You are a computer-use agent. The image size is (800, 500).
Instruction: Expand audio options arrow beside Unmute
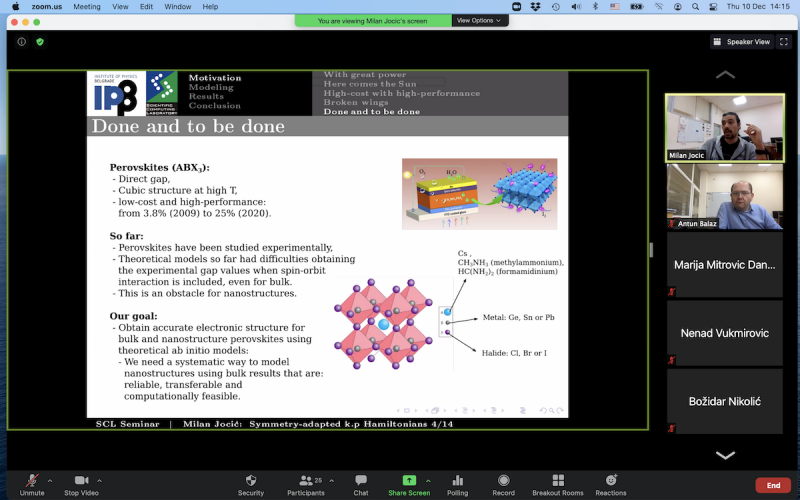(50, 481)
